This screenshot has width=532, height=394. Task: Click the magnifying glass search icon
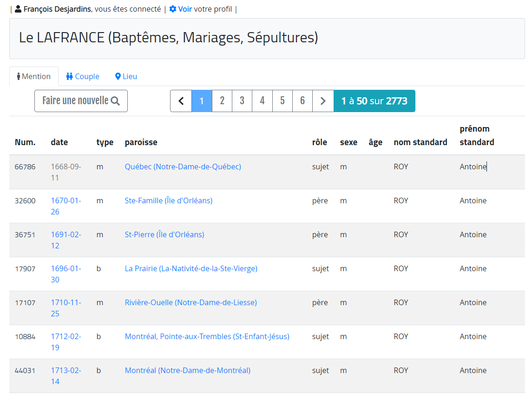(115, 101)
